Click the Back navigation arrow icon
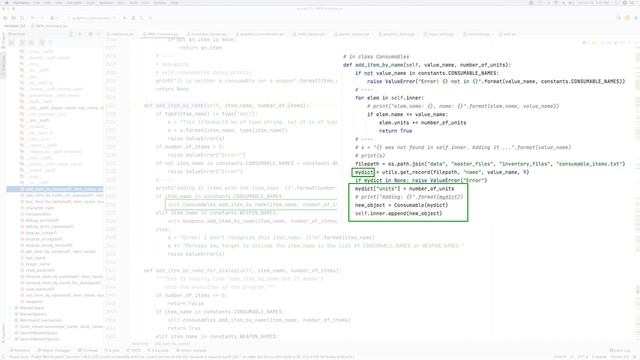The image size is (640, 360). pos(33,18)
